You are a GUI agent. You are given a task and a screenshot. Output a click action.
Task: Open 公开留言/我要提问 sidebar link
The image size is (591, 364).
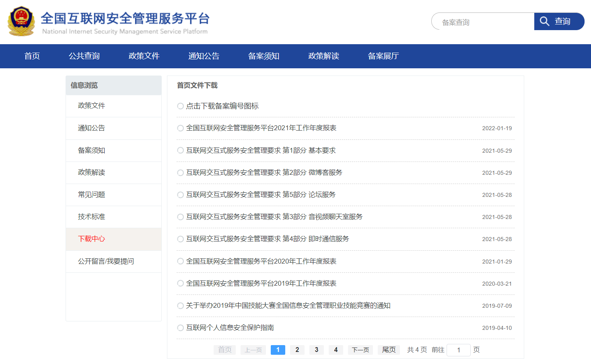pyautogui.click(x=106, y=261)
